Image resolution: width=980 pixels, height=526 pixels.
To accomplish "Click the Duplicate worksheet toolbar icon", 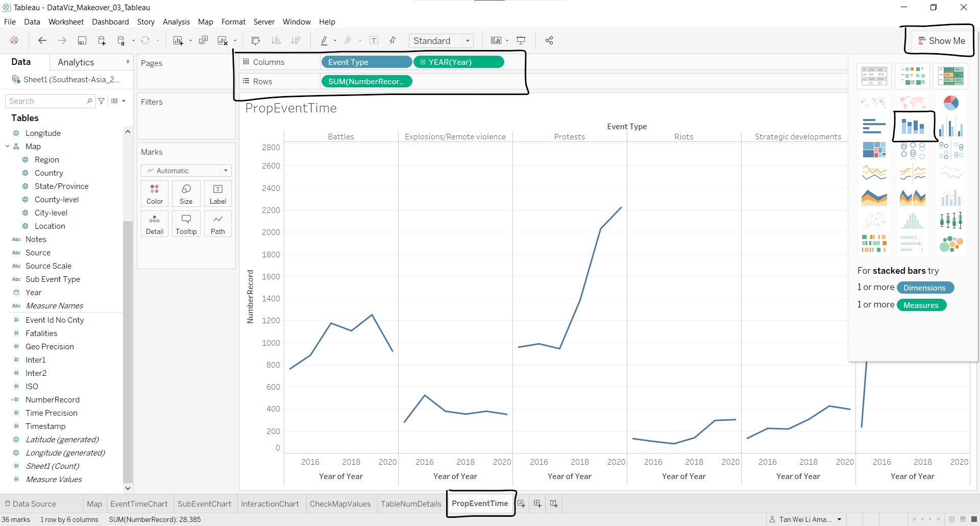I will [203, 41].
